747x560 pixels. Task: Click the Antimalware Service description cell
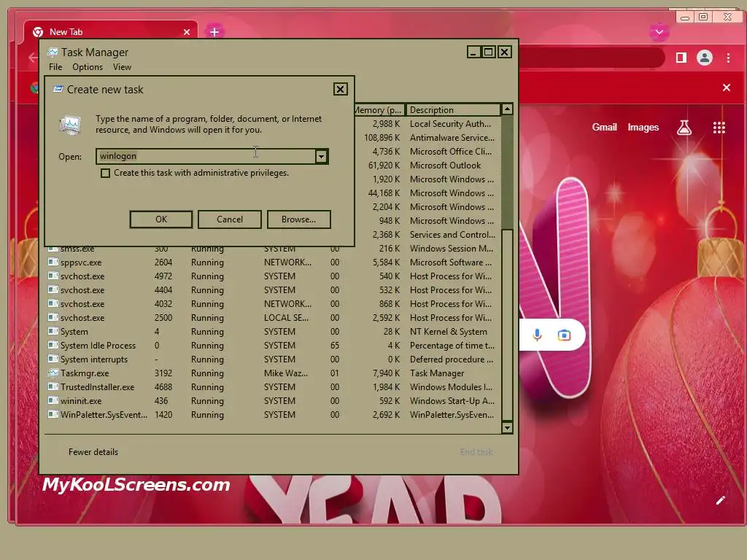point(452,138)
